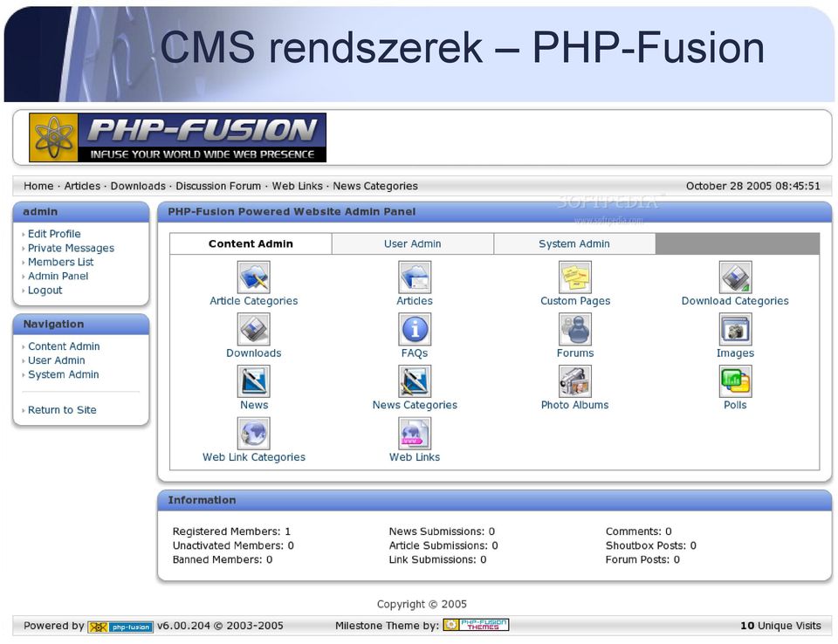Image resolution: width=838 pixels, height=644 pixels.
Task: Click the "Milestone Theme by:" footer text
Action: click(x=387, y=626)
